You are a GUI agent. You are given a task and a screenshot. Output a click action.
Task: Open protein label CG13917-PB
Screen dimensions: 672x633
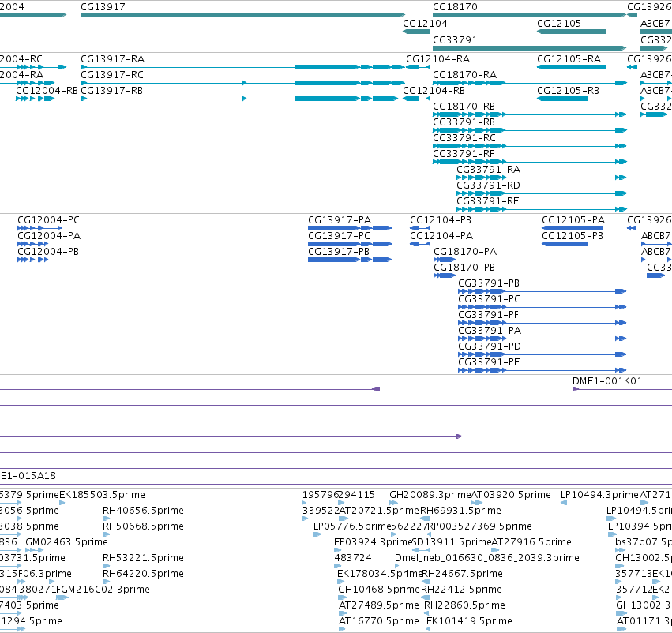pos(339,252)
